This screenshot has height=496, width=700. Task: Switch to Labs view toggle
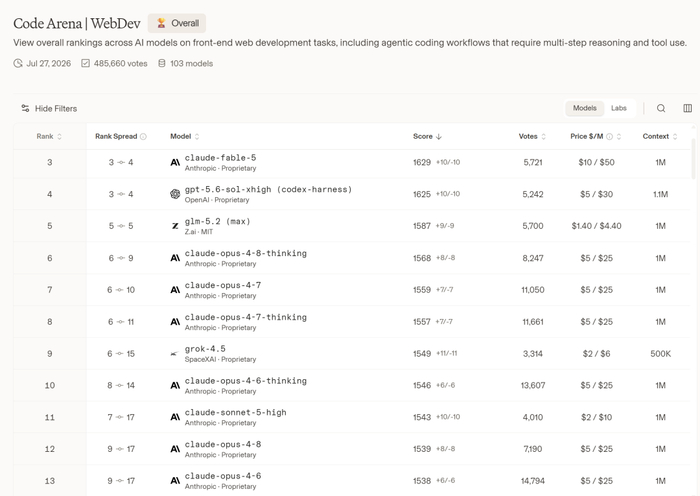pos(619,108)
